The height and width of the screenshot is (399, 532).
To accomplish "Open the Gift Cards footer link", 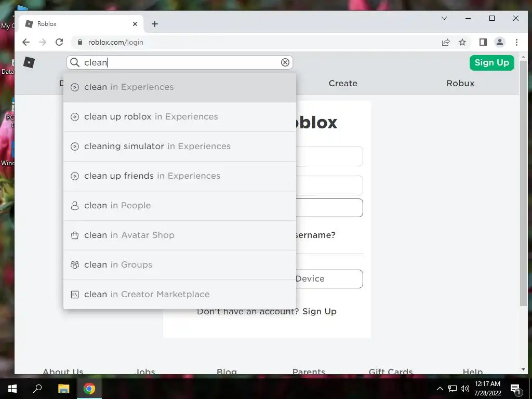I will coord(391,371).
